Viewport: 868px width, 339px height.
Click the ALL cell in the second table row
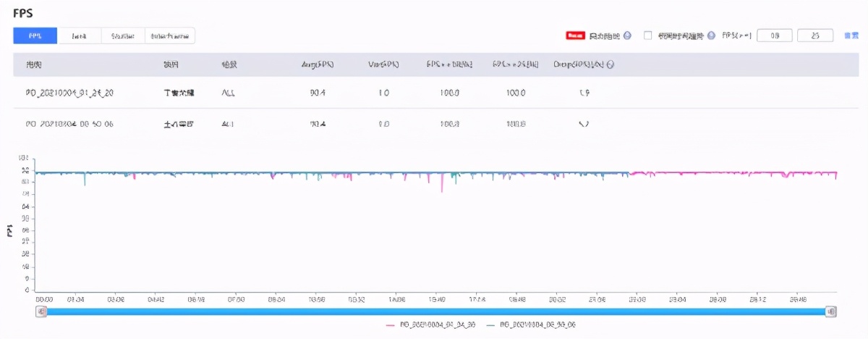(x=228, y=124)
